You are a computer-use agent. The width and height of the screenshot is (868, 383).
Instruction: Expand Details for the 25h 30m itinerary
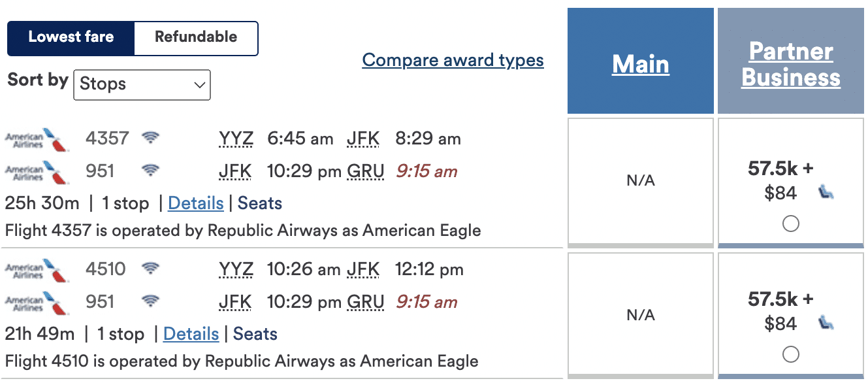[x=195, y=203]
